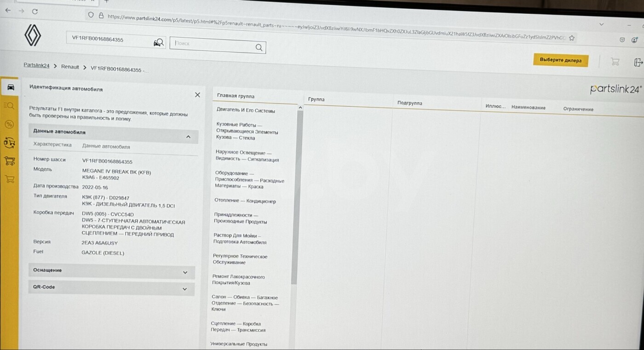Click the logout icon in the header
This screenshot has height=350, width=644.
pos(638,63)
